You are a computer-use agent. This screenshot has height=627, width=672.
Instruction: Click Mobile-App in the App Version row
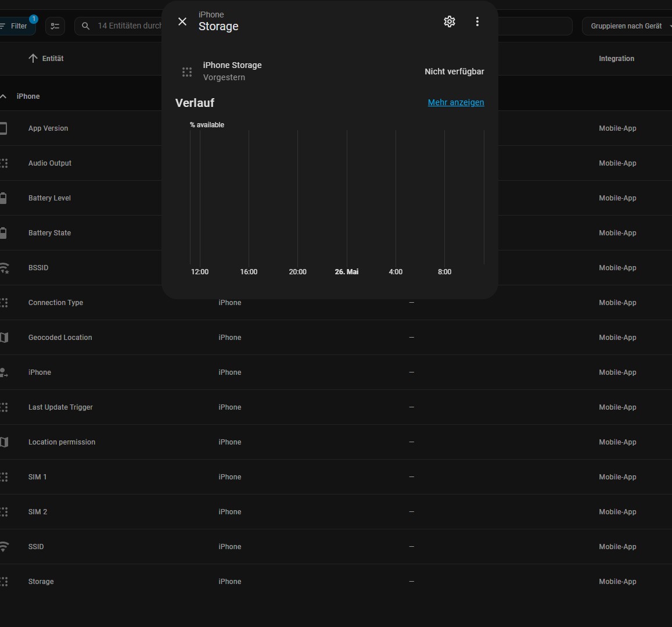(617, 128)
